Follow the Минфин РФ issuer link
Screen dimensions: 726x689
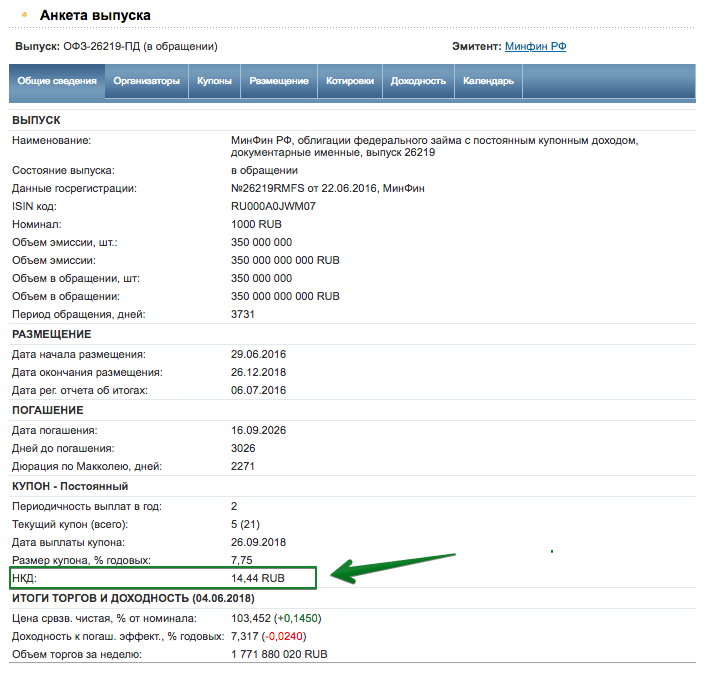click(535, 46)
